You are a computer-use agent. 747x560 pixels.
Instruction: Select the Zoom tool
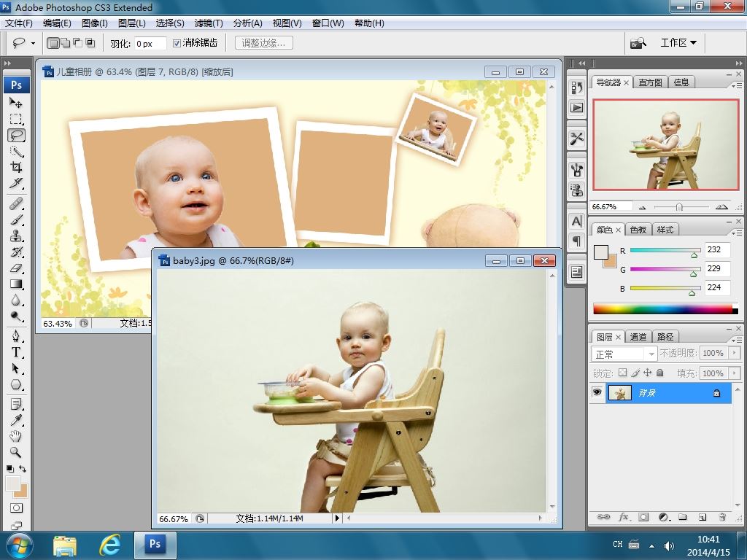[x=16, y=452]
